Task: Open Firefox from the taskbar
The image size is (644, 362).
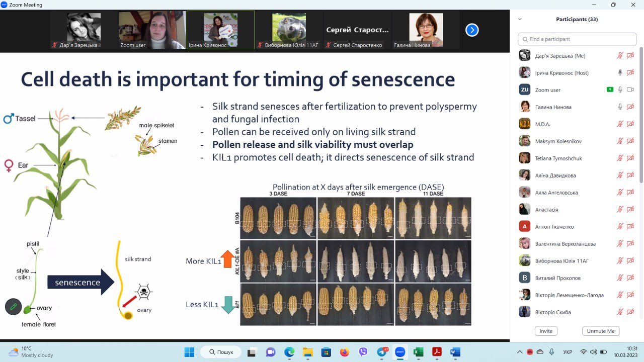Action: point(344,352)
